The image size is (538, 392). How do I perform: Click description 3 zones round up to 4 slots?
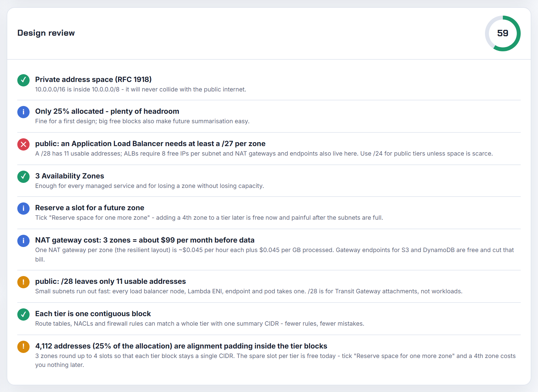tap(275, 360)
